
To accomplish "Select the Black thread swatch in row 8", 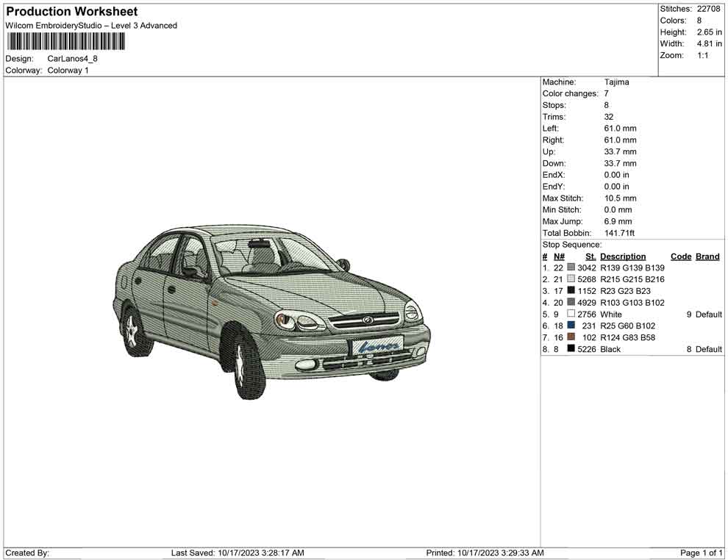I will click(x=571, y=349).
